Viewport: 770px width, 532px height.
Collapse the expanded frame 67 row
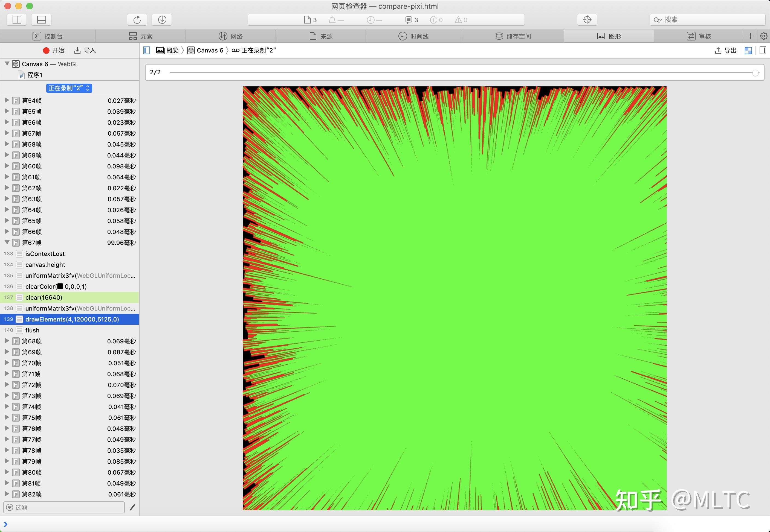7,242
